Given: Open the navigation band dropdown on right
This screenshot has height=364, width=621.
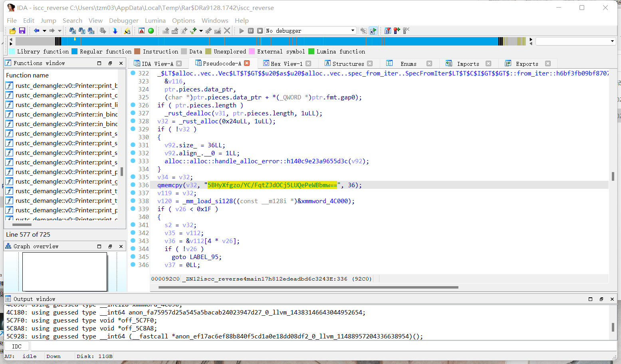Looking at the screenshot, I should 612,41.
